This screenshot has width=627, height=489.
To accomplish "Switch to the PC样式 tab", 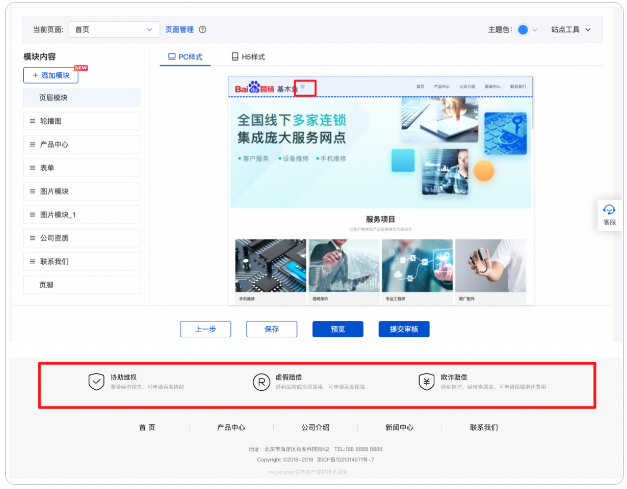I will pyautogui.click(x=185, y=57).
